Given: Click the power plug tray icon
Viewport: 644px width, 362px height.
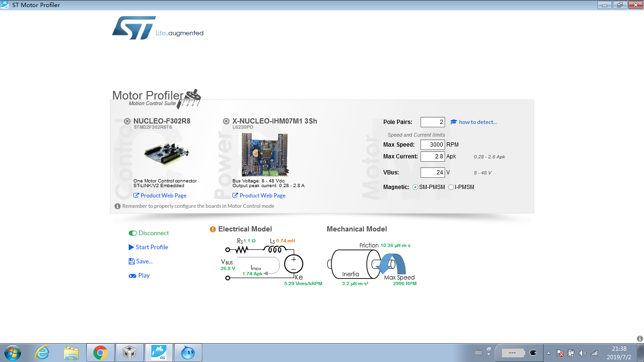Looking at the screenshot, I should pyautogui.click(x=533, y=353).
